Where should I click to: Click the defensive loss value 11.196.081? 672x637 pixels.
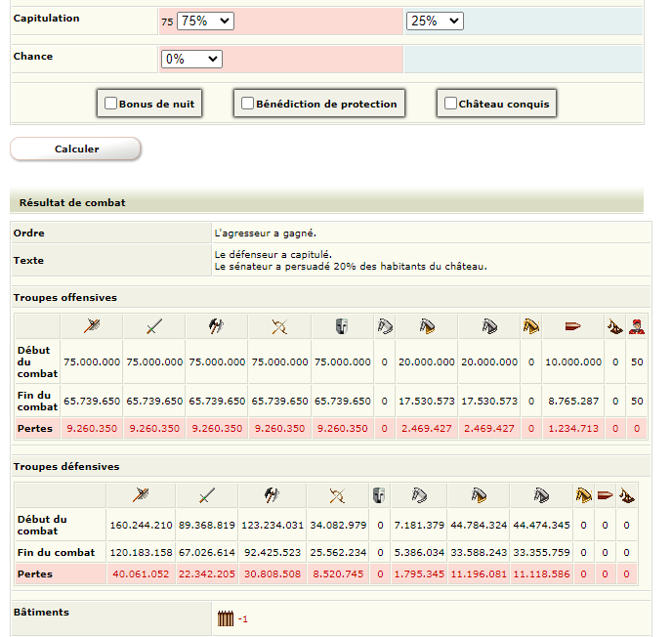tap(479, 574)
